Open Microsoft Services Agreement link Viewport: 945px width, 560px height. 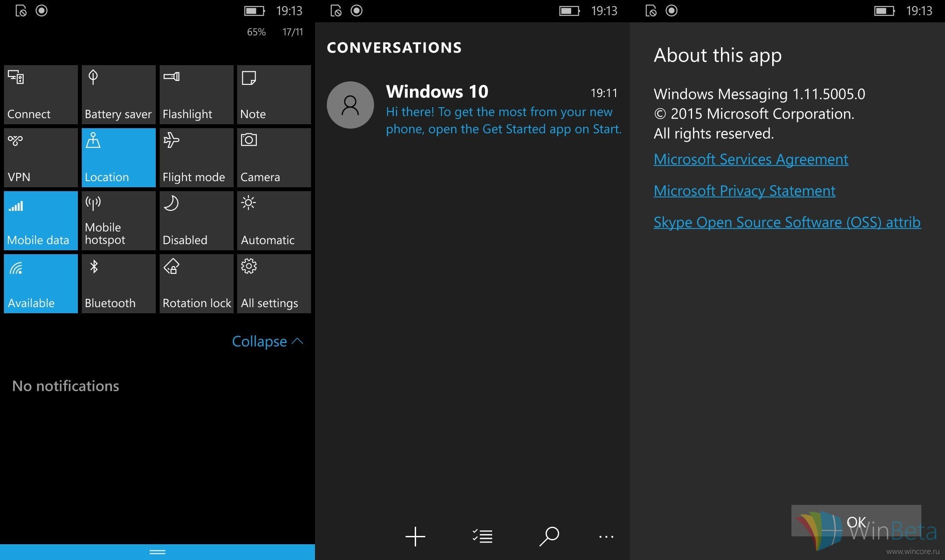(751, 159)
